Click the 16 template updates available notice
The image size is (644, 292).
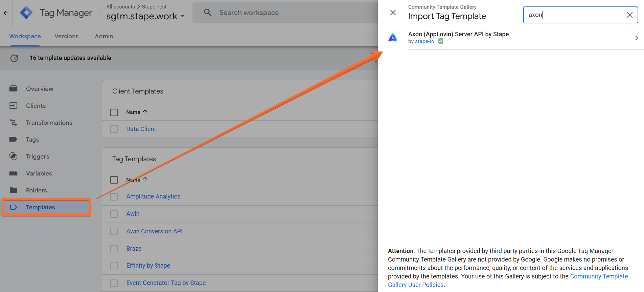(x=70, y=58)
